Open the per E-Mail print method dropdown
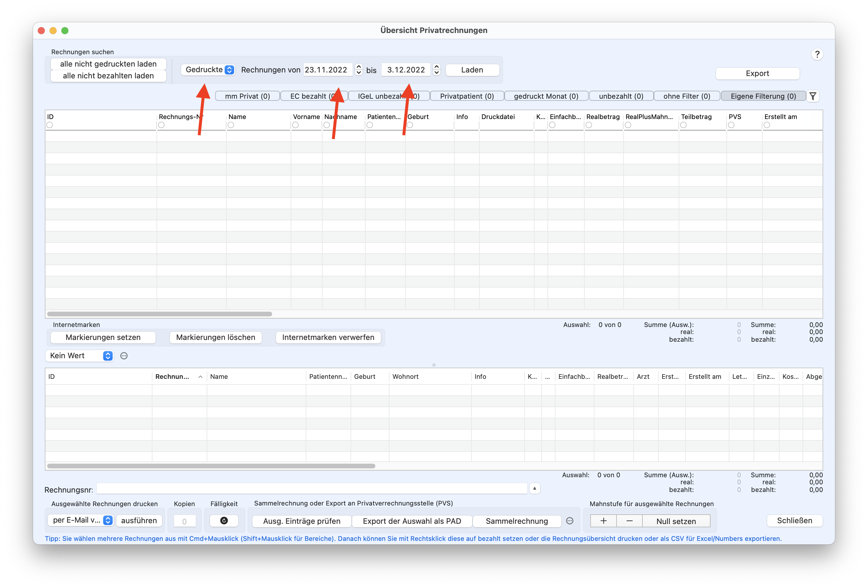Viewport: 868px width, 588px height. (x=80, y=521)
